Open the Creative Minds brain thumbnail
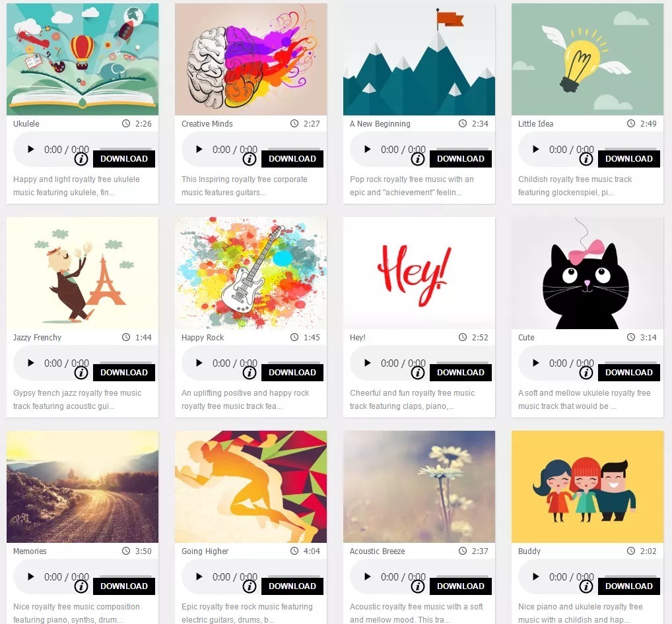This screenshot has height=624, width=672. (251, 59)
